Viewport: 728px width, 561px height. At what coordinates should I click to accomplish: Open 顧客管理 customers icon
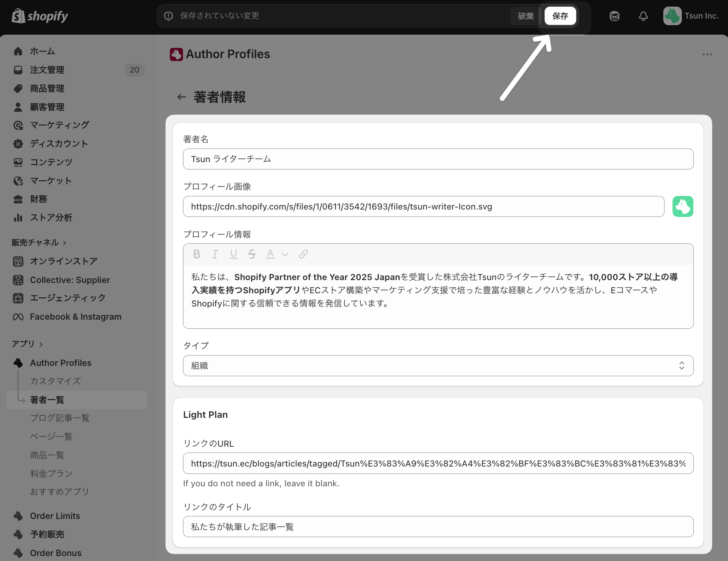tap(18, 107)
